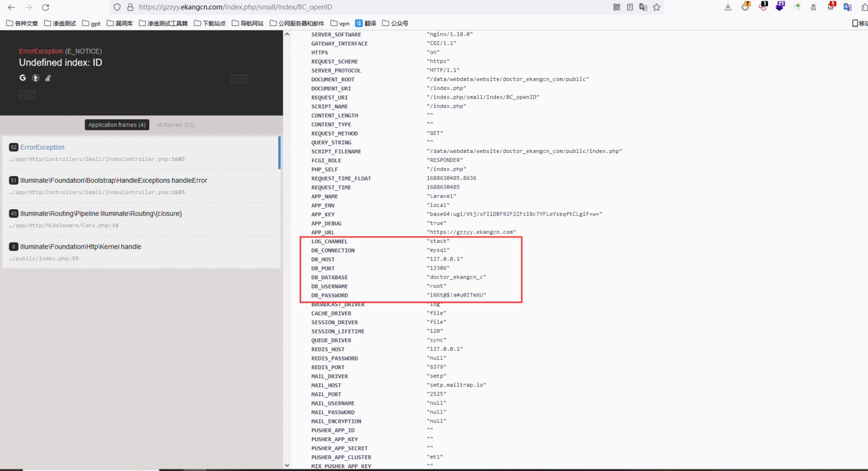Select frame 0 Kernel handle

coord(141,252)
